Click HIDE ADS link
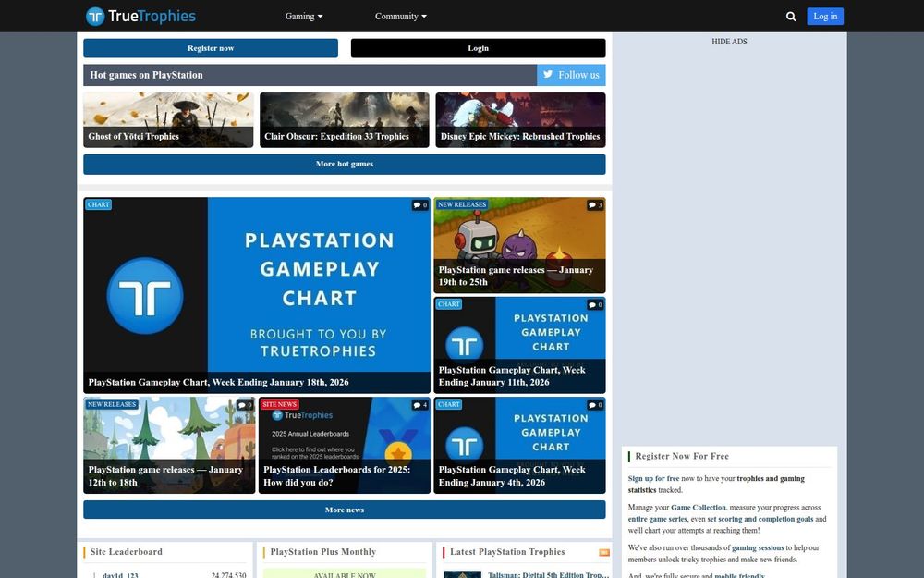 click(x=729, y=42)
